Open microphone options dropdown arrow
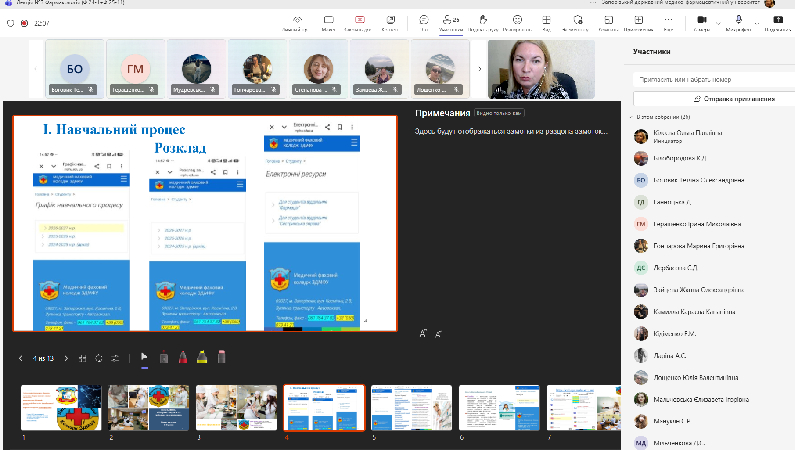Screen dimensions: 795x450 (757, 23)
